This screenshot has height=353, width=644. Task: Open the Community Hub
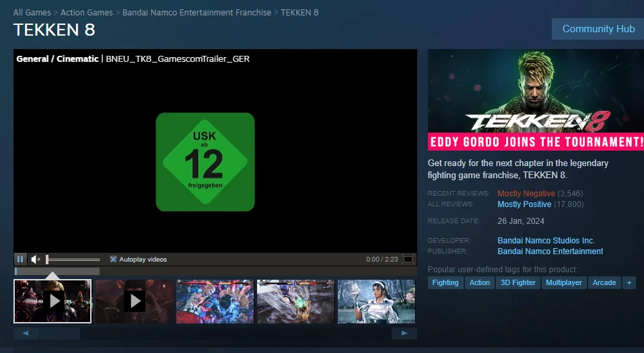pos(598,29)
